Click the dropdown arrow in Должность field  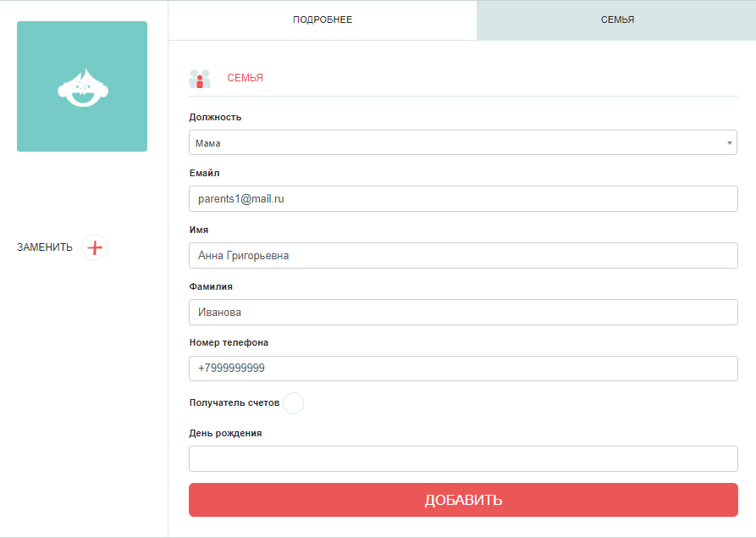[x=729, y=143]
